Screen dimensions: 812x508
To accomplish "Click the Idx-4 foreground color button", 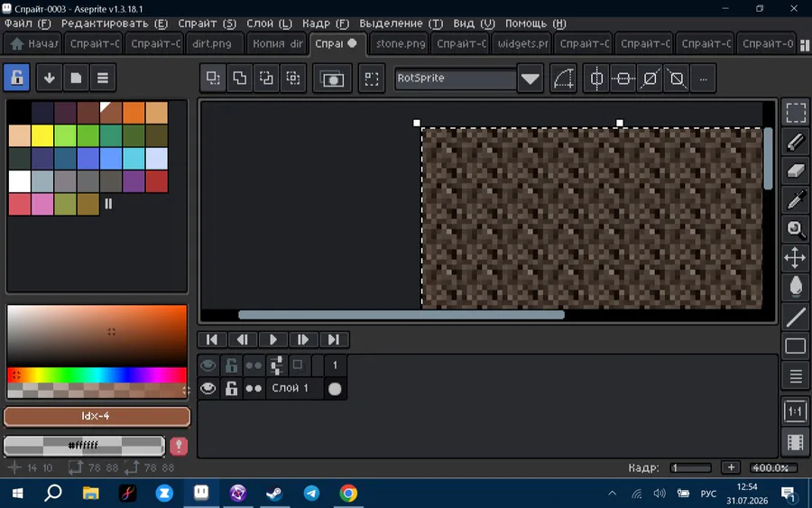I will point(97,416).
